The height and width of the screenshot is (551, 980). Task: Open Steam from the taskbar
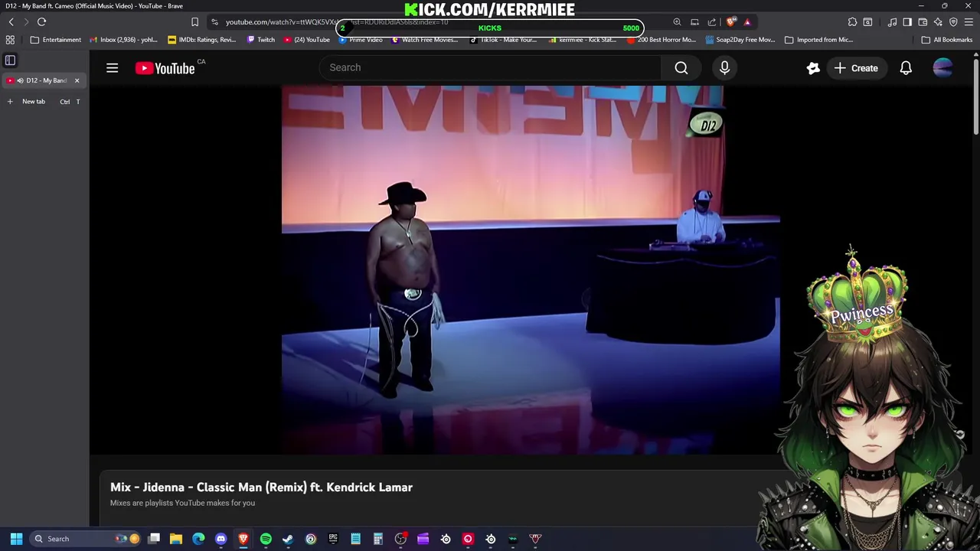(288, 539)
